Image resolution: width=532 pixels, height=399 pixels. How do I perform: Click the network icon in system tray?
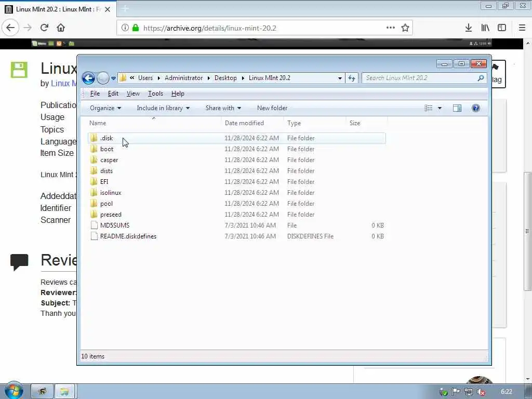[468, 392]
